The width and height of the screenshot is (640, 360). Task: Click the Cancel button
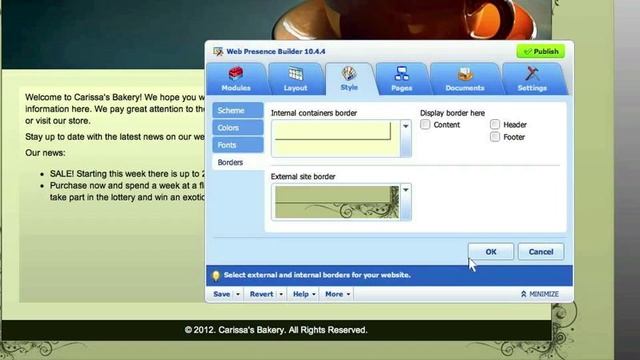541,252
